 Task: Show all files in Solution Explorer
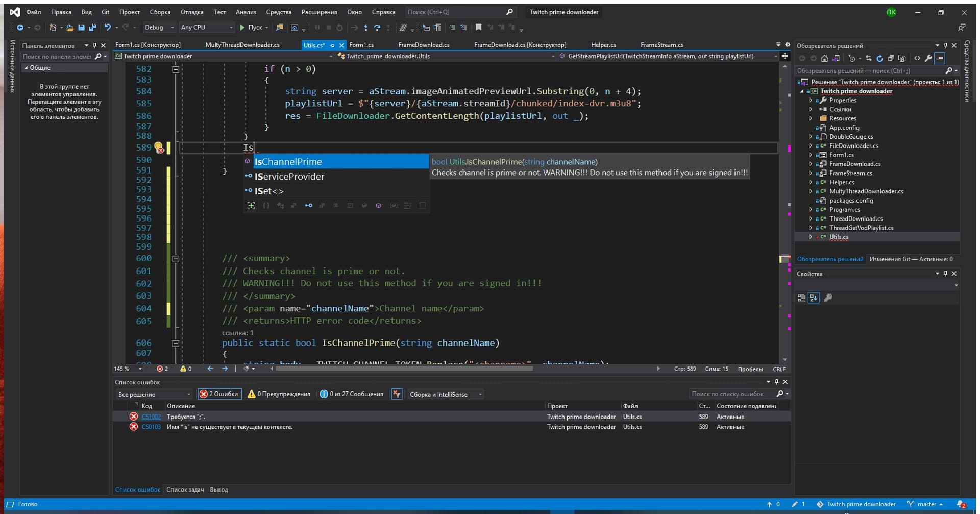point(902,58)
